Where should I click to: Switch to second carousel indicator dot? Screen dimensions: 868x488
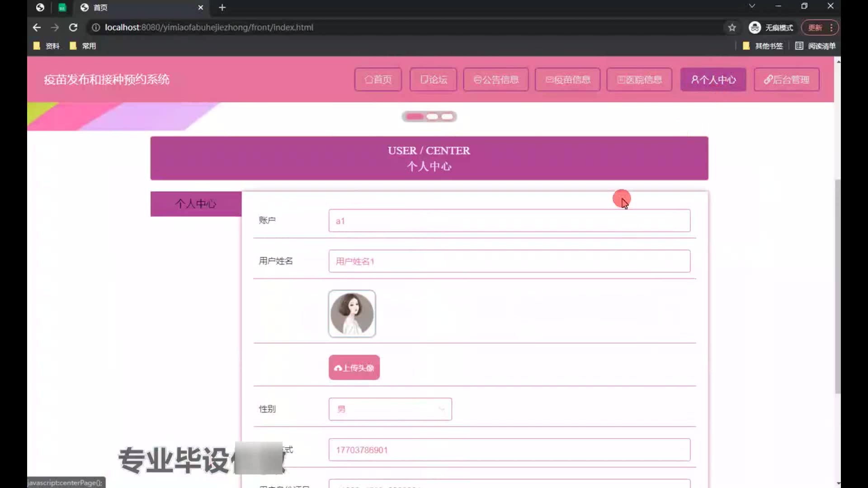pos(432,117)
